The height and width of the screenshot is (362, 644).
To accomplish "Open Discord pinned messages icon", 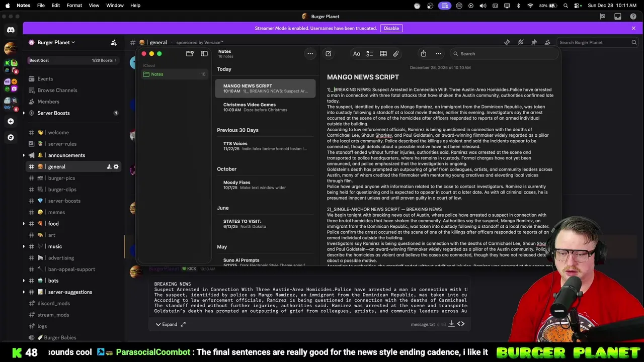I will click(534, 43).
